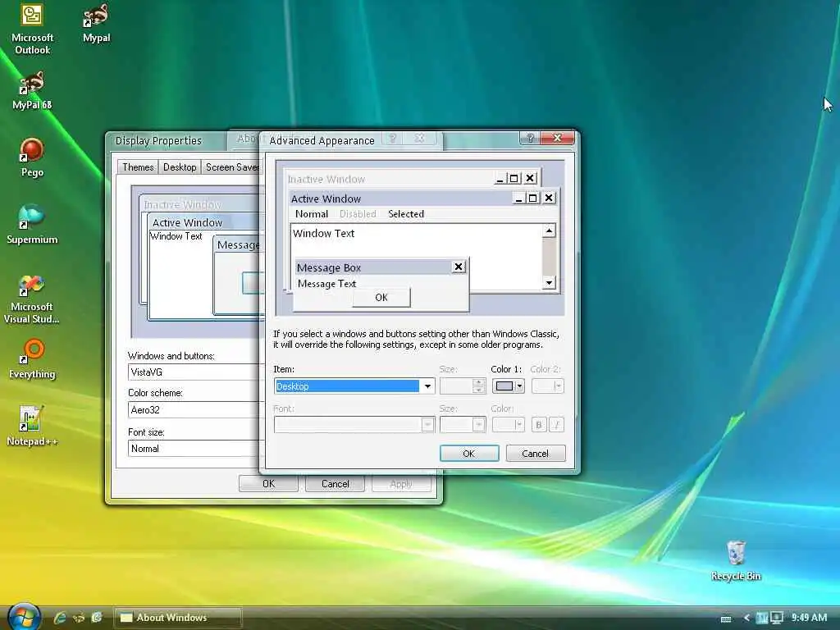
Task: Close the Advanced Appearance dialog
Action: click(x=557, y=138)
